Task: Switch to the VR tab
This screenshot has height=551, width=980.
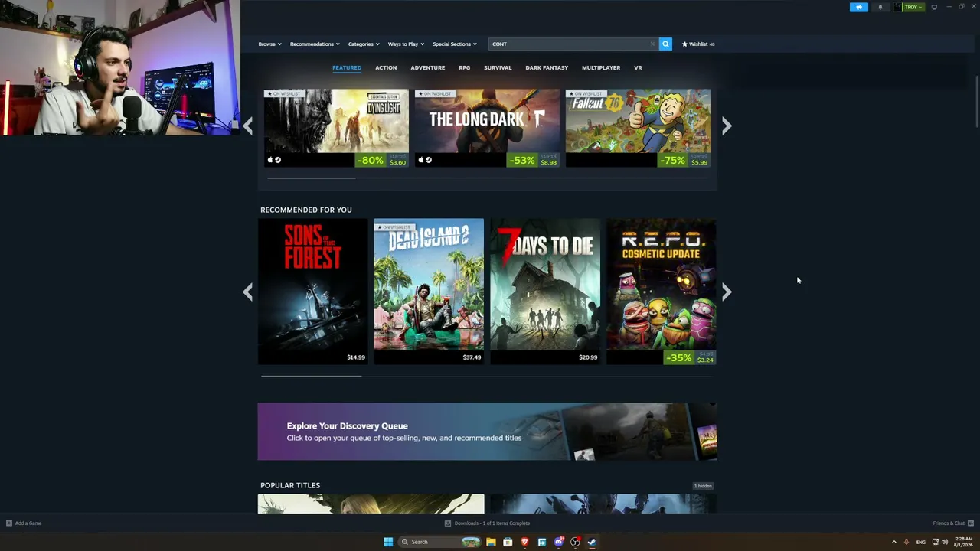Action: (x=638, y=68)
